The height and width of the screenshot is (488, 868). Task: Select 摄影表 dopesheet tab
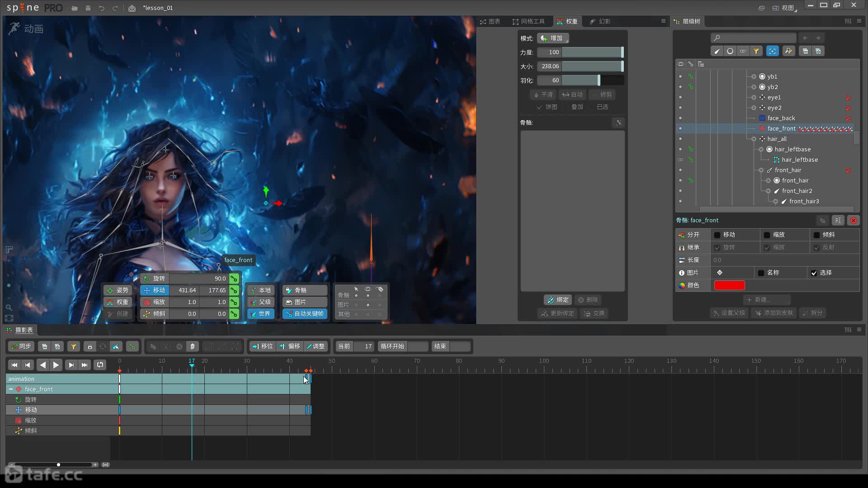[20, 330]
